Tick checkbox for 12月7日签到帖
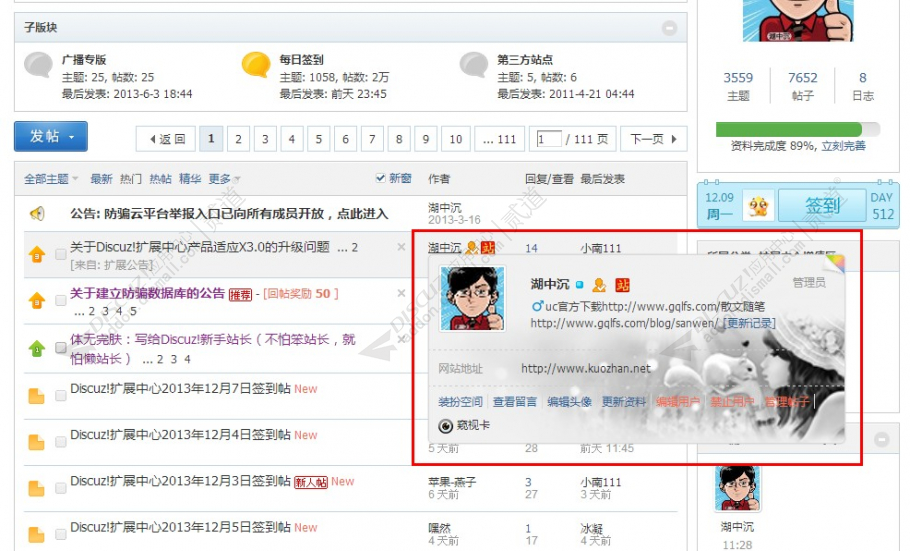 tap(60, 396)
